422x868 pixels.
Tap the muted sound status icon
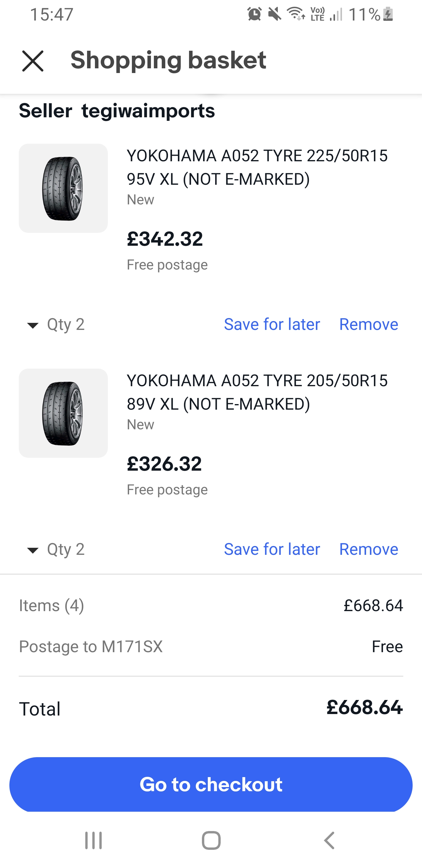coord(275,14)
